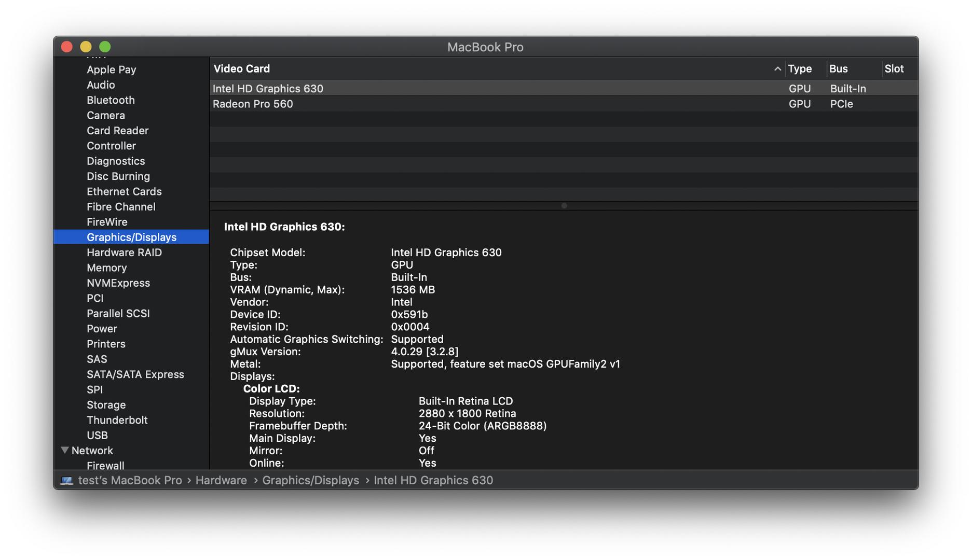
Task: Click the resolution value 2880 x 1800 Retina
Action: (467, 414)
